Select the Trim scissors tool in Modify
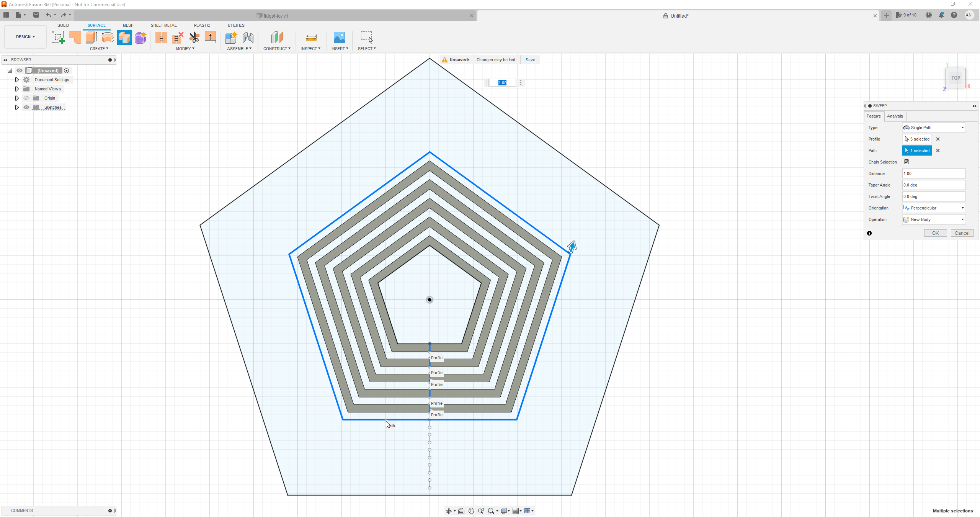Screen dimensions: 980x517 [x=194, y=37]
